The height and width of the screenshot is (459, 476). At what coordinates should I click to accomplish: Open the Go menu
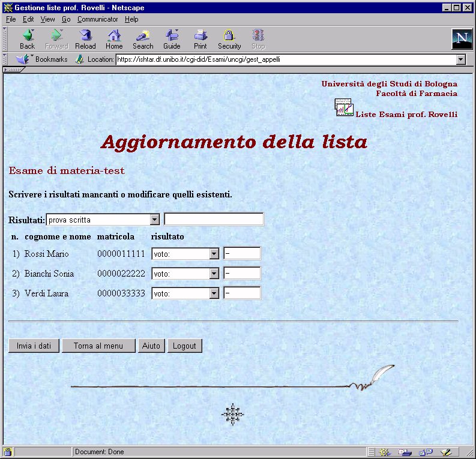66,19
